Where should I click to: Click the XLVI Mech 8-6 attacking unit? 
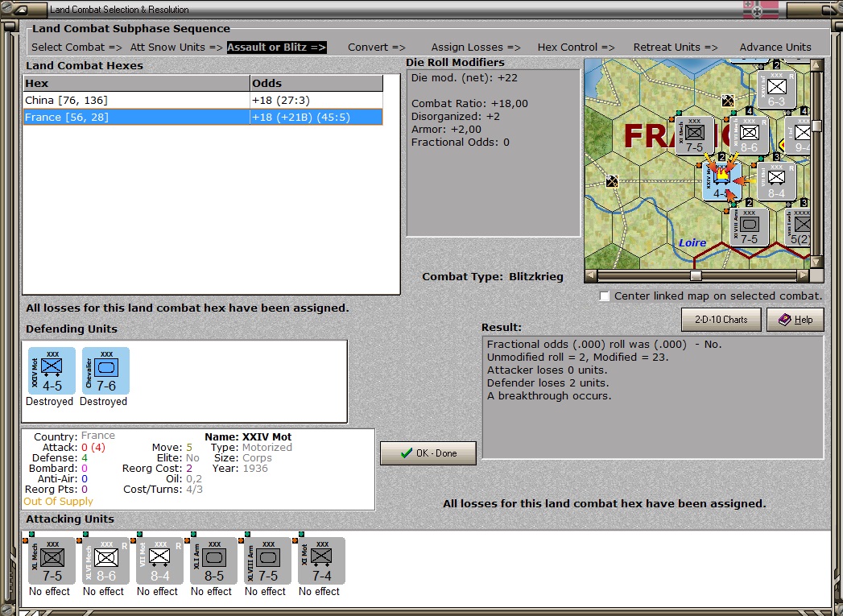tap(105, 560)
